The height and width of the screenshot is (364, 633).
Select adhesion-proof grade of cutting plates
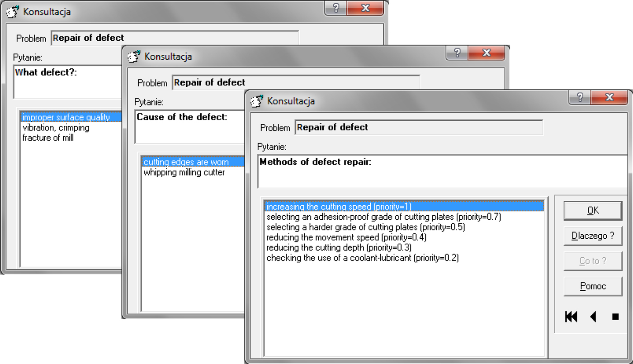coord(383,217)
